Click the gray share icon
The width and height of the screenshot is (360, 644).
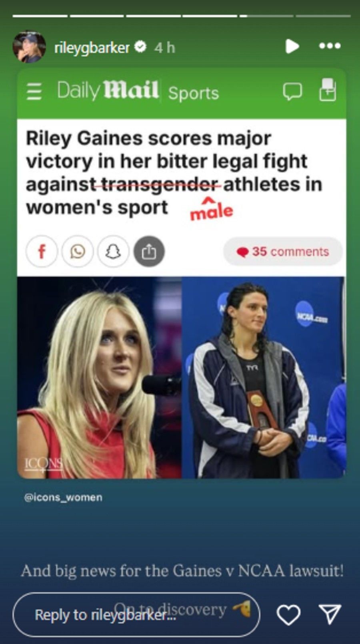pyautogui.click(x=149, y=252)
